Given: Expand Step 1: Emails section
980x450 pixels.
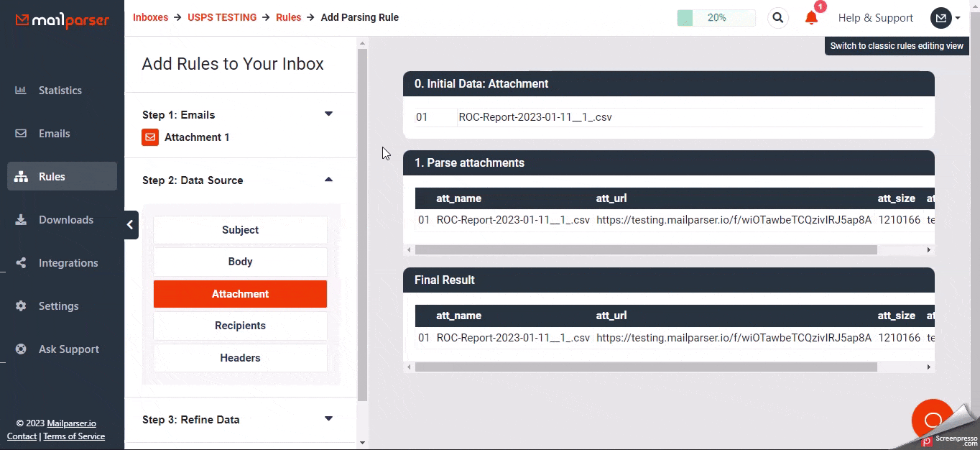Looking at the screenshot, I should pos(328,114).
